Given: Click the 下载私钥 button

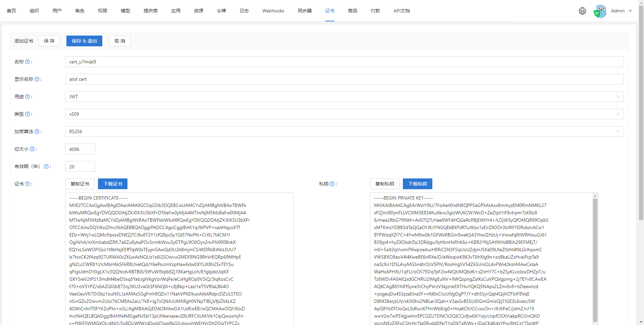Looking at the screenshot, I should (417, 184).
